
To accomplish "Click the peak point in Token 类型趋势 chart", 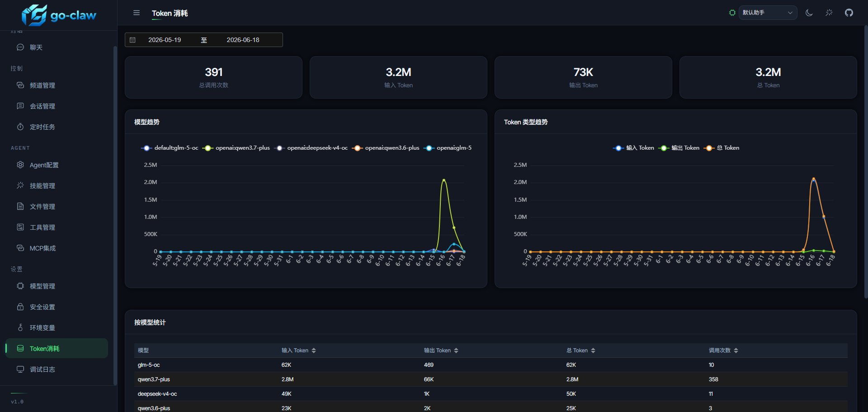I will 814,179.
